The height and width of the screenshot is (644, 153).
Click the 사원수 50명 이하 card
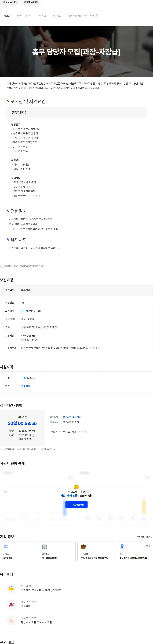18,552
